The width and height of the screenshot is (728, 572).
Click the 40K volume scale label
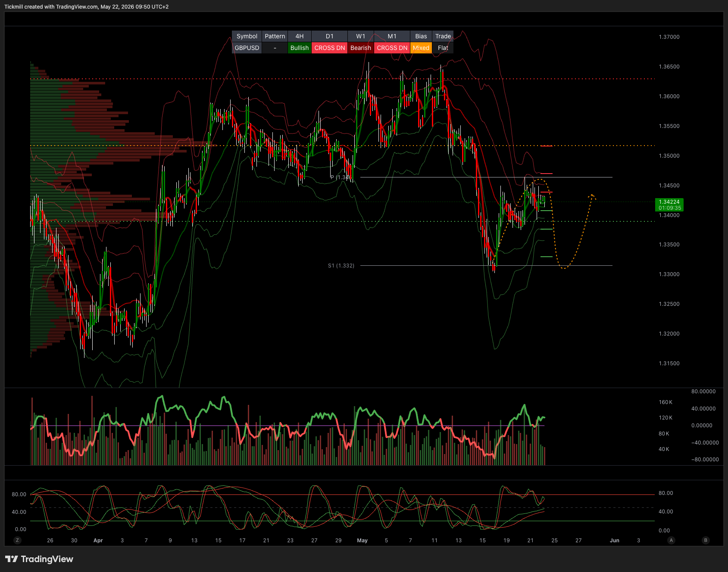tap(664, 449)
